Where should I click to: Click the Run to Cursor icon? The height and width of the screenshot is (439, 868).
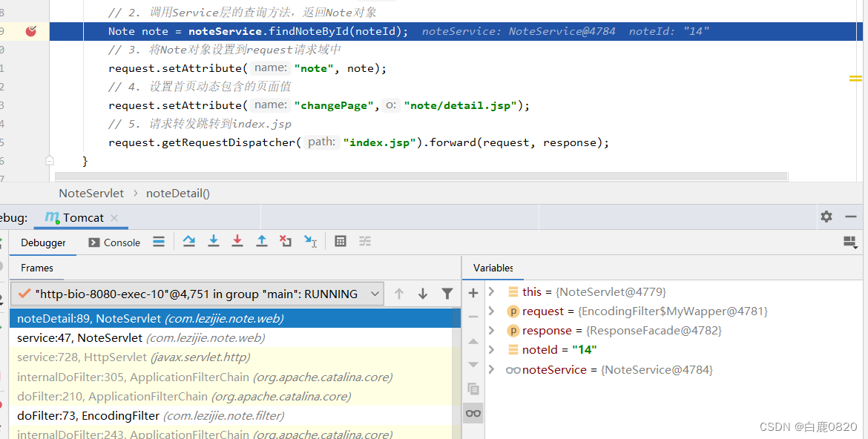(310, 241)
